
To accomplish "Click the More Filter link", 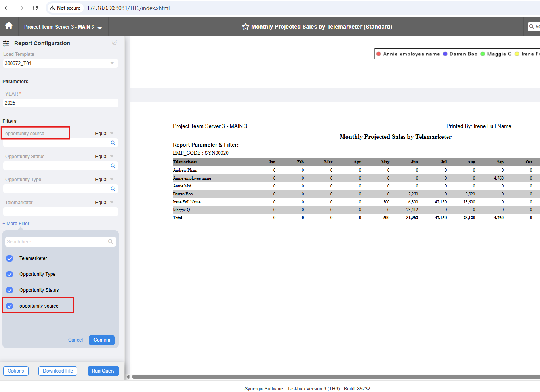I will pos(16,224).
